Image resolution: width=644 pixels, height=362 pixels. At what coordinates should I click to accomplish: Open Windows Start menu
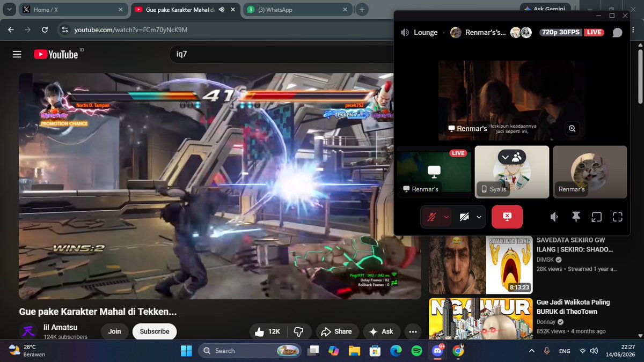[x=186, y=351]
